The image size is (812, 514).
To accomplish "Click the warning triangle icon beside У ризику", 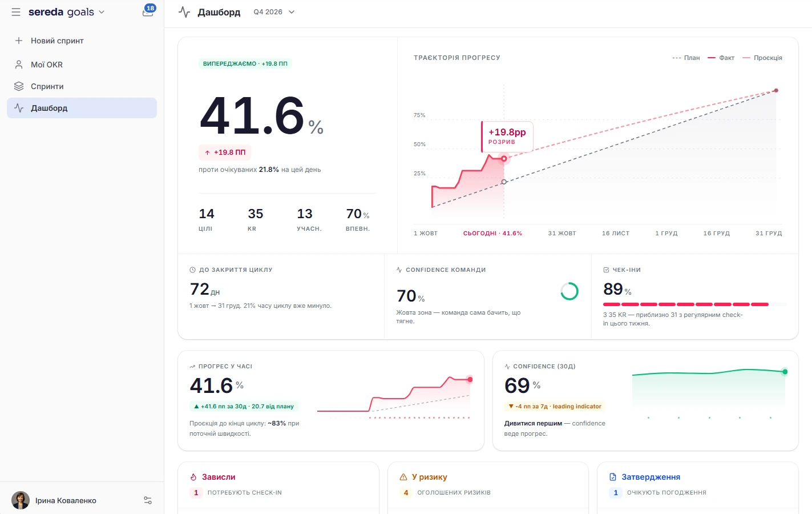I will pyautogui.click(x=403, y=477).
